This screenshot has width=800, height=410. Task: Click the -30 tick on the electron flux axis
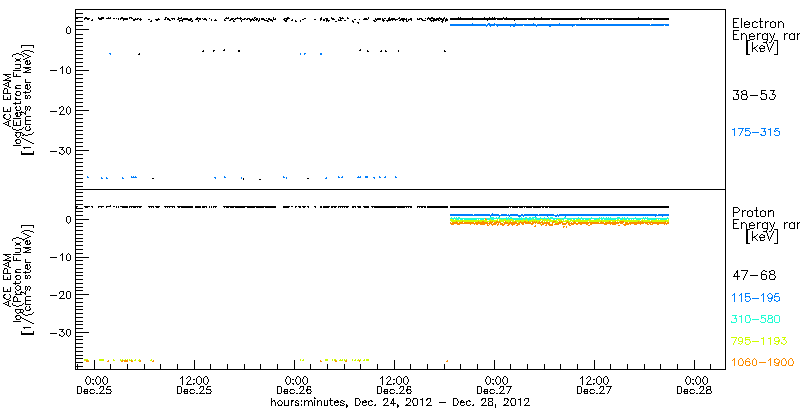click(59, 150)
